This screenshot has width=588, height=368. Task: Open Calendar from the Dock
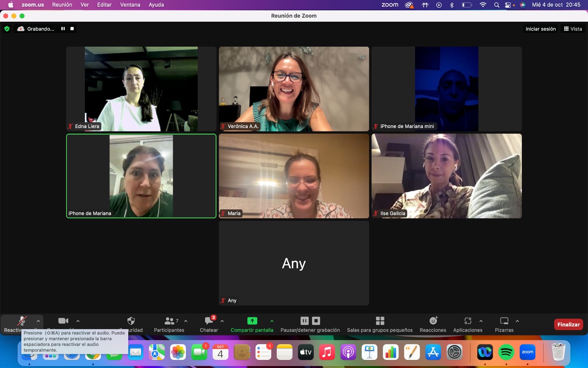(220, 353)
